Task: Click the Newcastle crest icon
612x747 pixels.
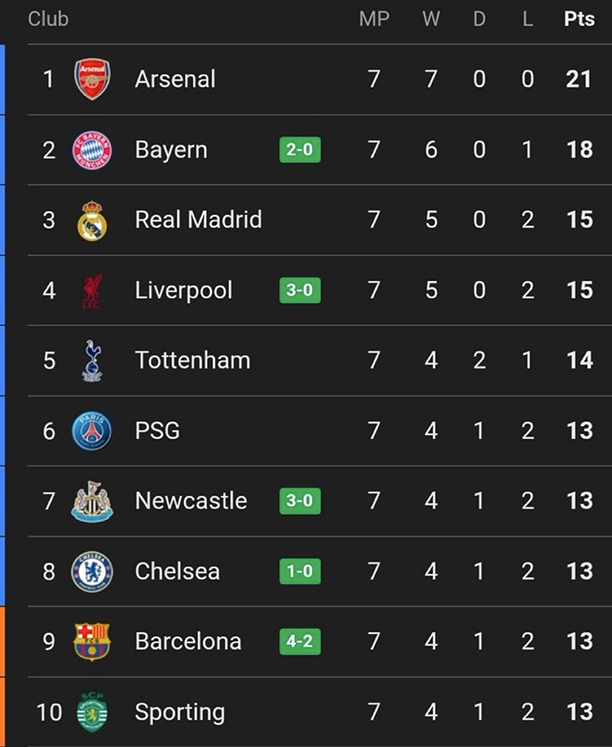Action: [x=92, y=502]
